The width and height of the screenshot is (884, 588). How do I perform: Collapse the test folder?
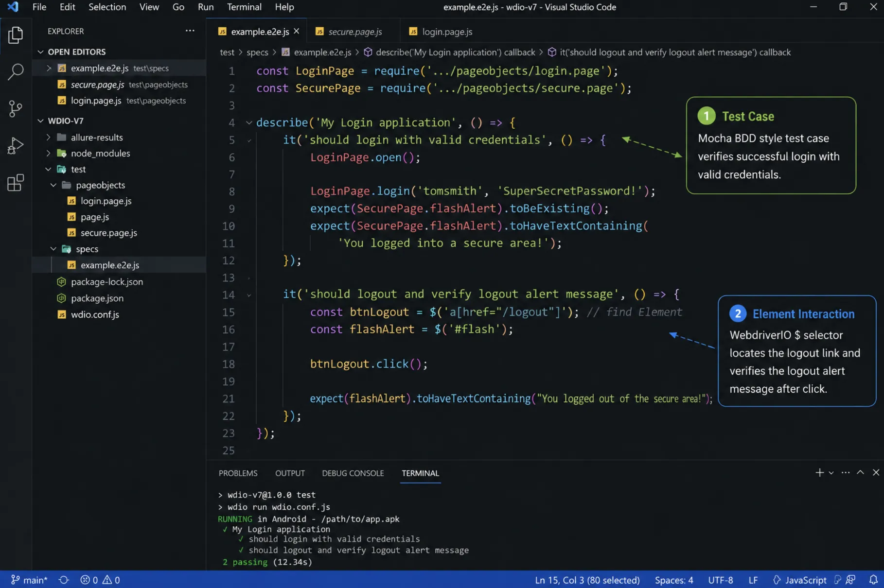click(48, 169)
